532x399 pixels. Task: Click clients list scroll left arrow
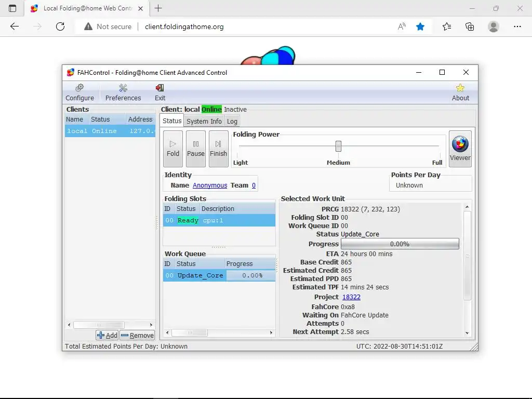[x=69, y=325]
